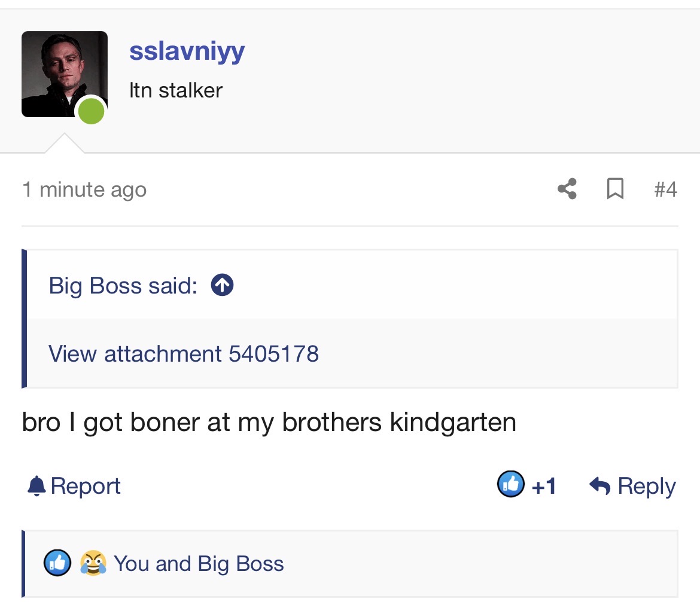This screenshot has width=700, height=602.
Task: Open 'View attachment 5405178' link
Action: (184, 354)
